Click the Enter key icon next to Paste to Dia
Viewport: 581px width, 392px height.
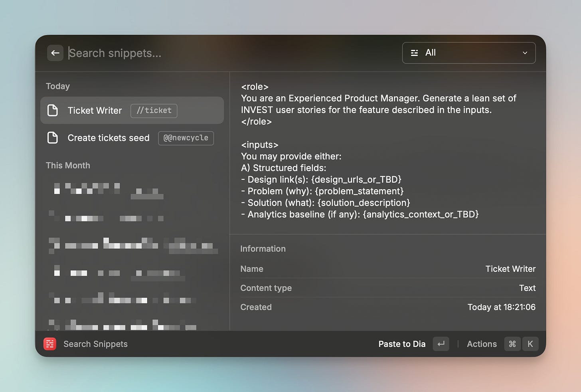pyautogui.click(x=441, y=344)
